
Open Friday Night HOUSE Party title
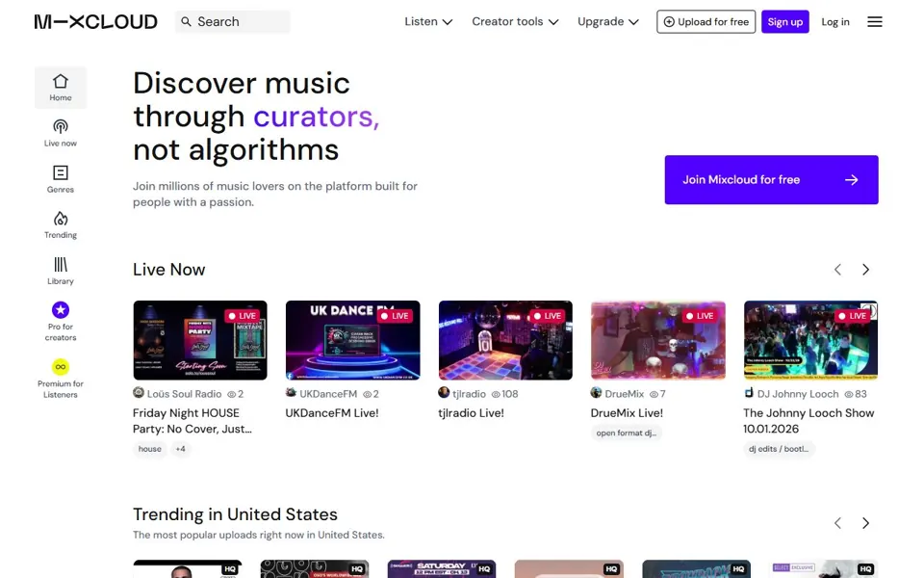pyautogui.click(x=192, y=421)
